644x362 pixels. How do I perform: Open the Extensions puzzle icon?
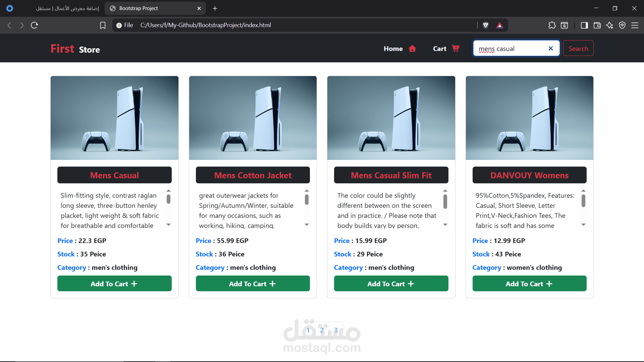(552, 25)
